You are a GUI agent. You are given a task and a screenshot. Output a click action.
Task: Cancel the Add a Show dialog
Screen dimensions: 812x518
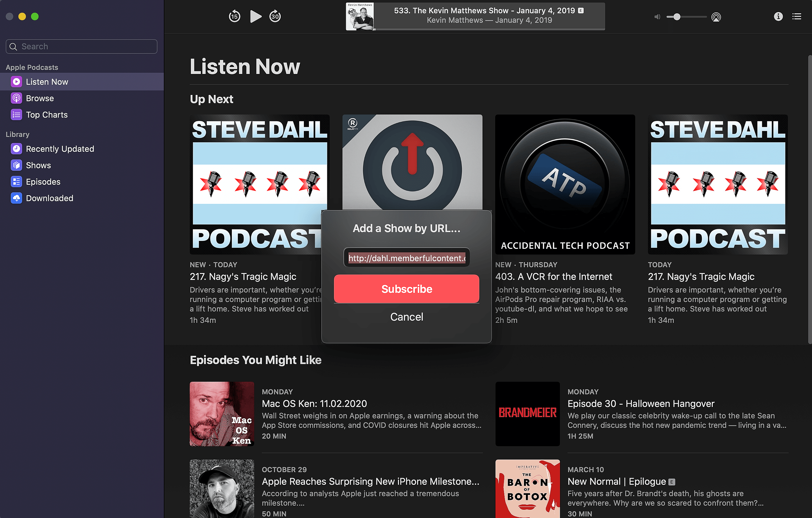407,317
